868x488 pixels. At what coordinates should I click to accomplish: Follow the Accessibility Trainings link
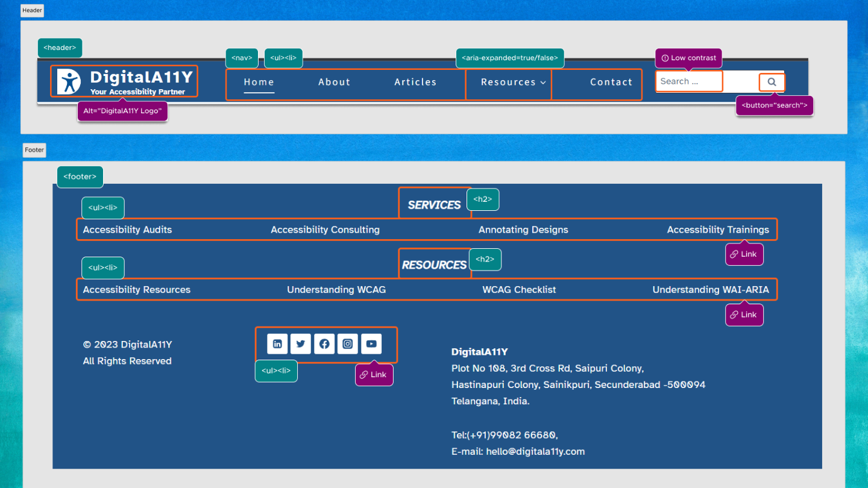pos(718,230)
